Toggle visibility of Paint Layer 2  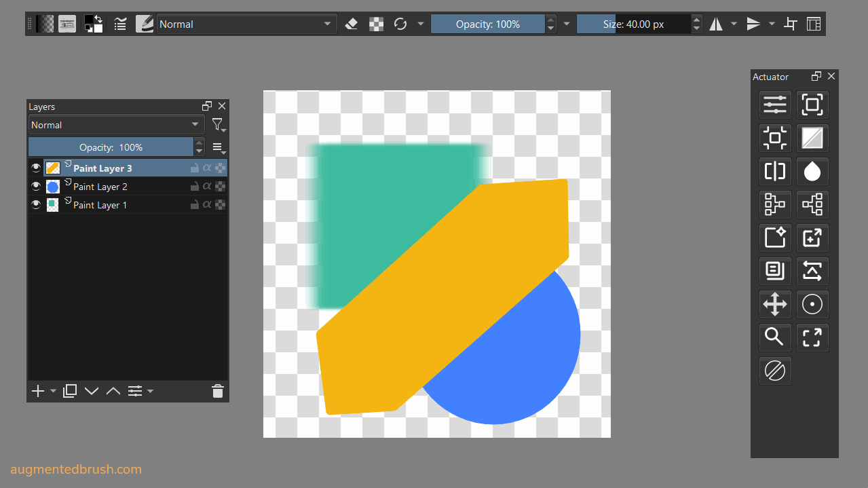click(x=36, y=187)
